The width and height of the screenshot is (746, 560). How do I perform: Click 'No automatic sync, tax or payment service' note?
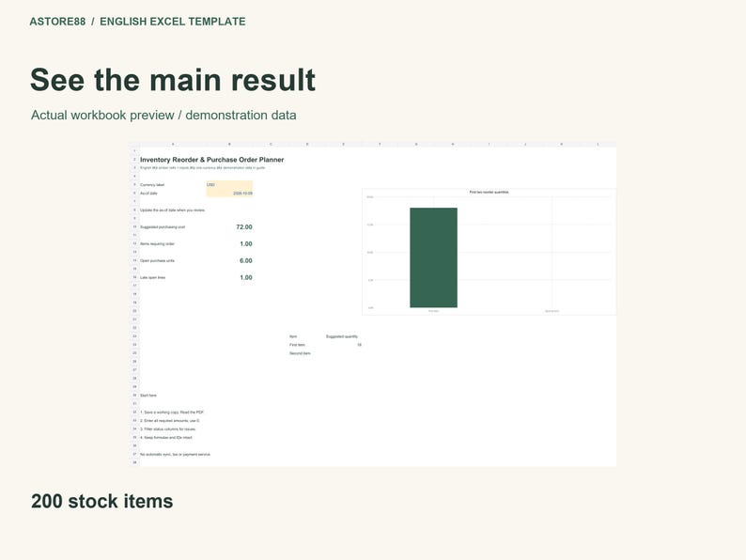tap(175, 455)
